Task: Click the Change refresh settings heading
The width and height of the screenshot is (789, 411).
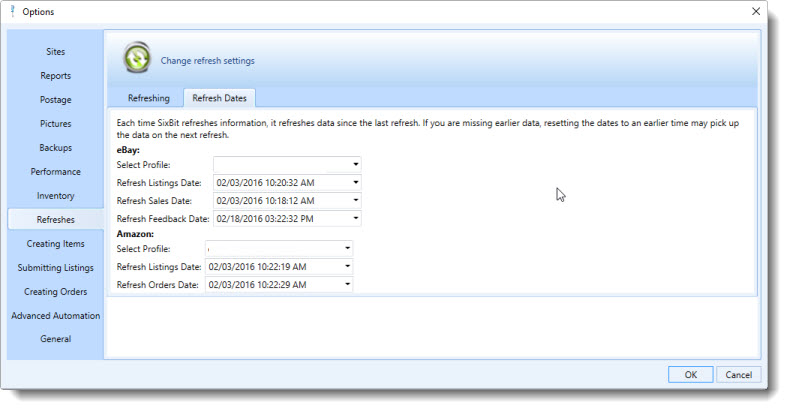Action: pos(207,61)
